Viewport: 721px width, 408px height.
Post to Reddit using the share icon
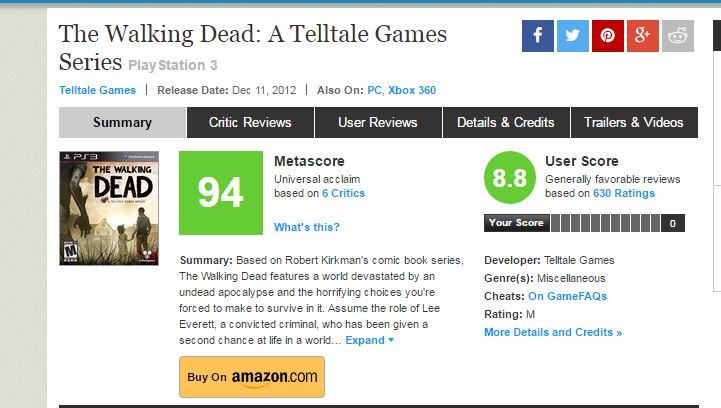tap(678, 36)
